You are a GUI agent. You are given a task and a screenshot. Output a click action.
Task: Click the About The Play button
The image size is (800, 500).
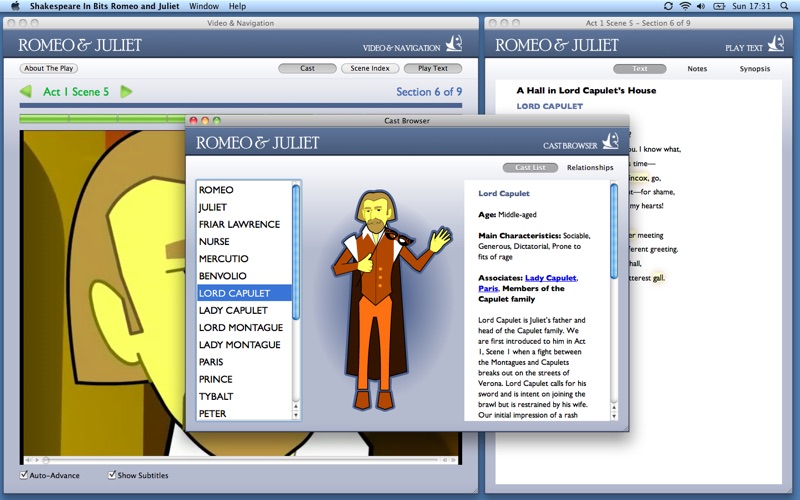click(49, 68)
